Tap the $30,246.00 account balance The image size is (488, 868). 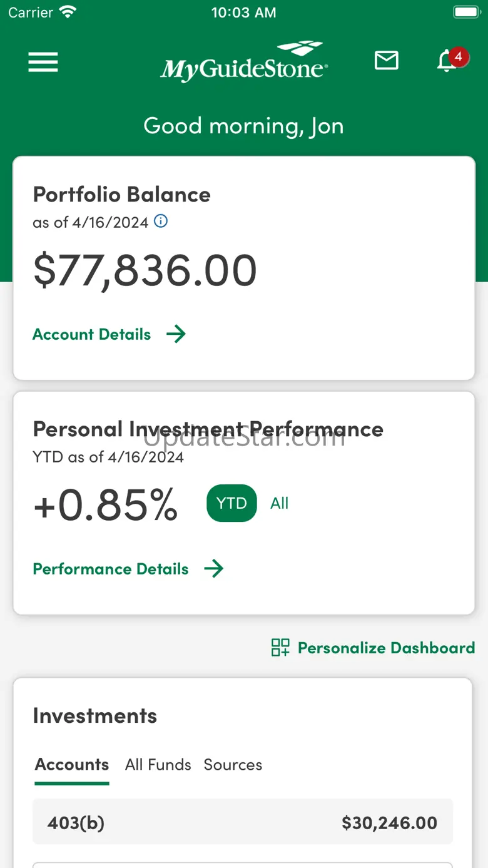point(389,822)
